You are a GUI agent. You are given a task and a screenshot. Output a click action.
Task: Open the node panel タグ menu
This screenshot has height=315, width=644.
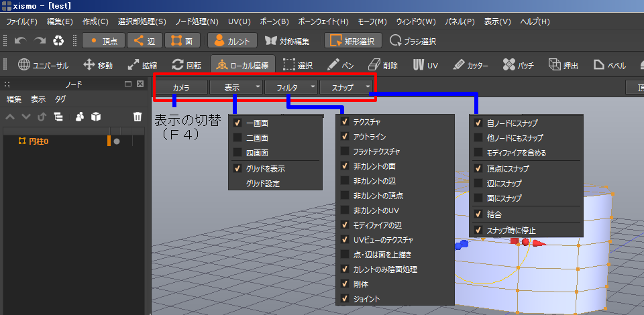tap(60, 99)
